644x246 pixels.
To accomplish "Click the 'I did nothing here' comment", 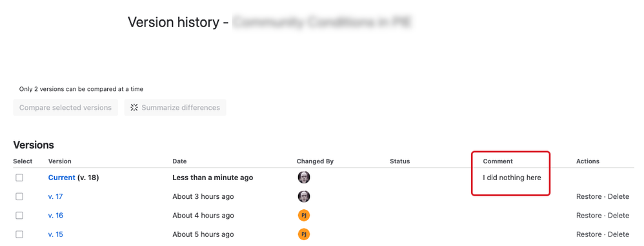I will click(x=512, y=178).
